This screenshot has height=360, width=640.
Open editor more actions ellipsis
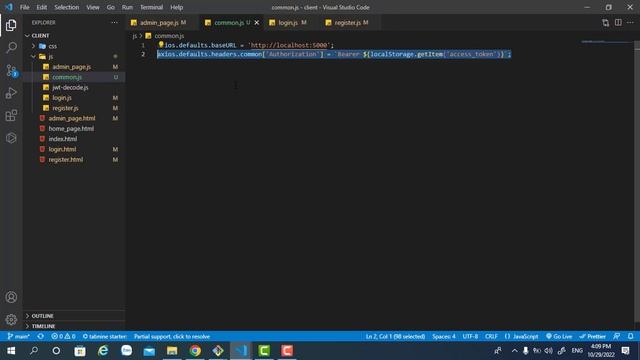(x=631, y=23)
